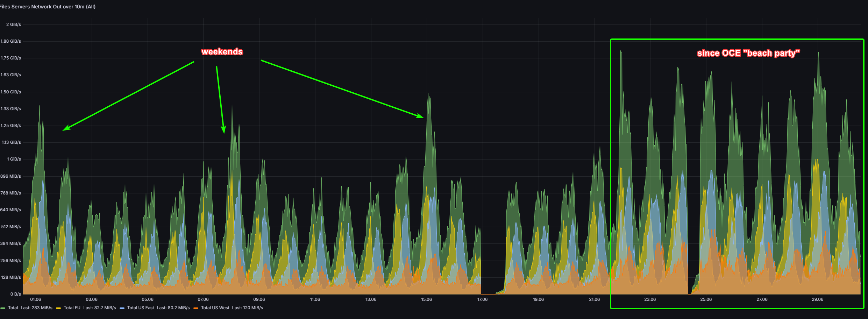The image size is (868, 319).
Task: Click the green Total legend color swatch
Action: coord(3,308)
